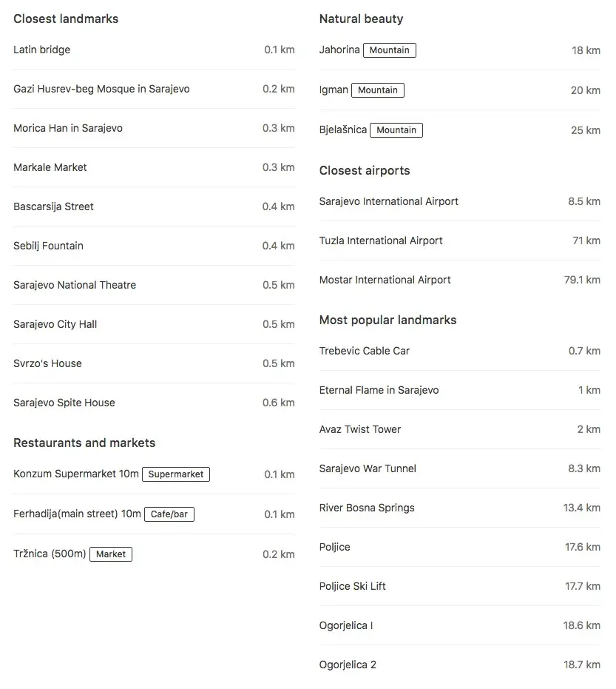Click the Restaurants and markets heading
Viewport: 616px width, 689px height.
click(84, 443)
